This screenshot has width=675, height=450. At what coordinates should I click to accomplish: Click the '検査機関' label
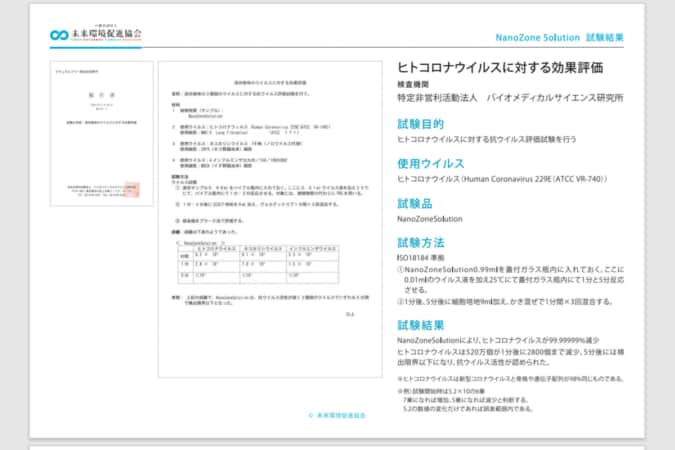coord(412,84)
